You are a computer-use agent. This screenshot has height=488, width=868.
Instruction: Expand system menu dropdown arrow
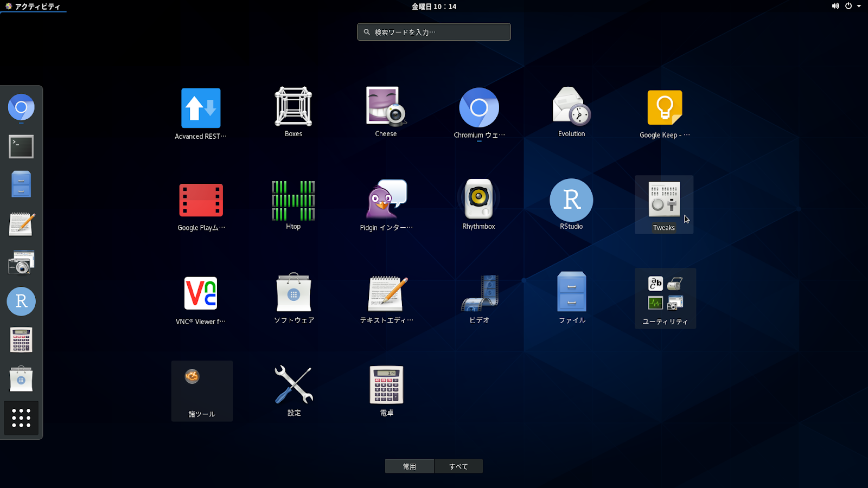click(x=859, y=6)
